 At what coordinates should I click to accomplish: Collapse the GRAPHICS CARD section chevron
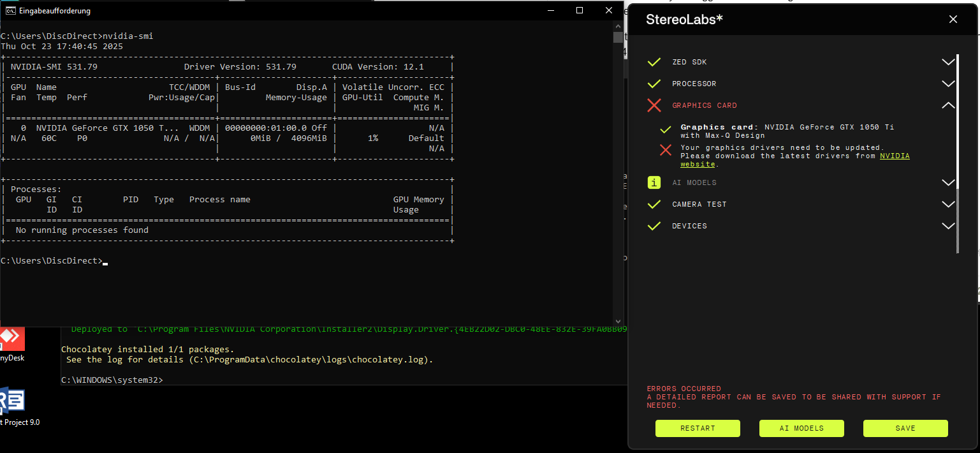click(947, 106)
